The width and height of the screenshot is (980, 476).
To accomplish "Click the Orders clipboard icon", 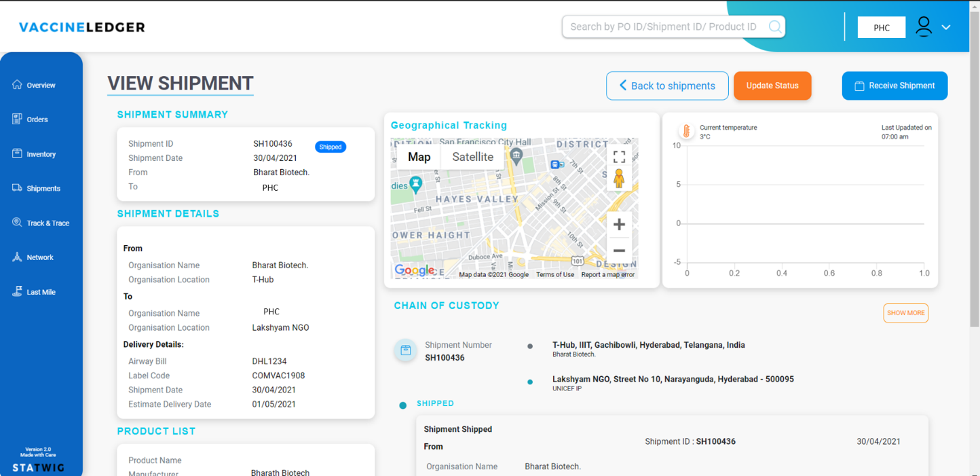I will 17,119.
